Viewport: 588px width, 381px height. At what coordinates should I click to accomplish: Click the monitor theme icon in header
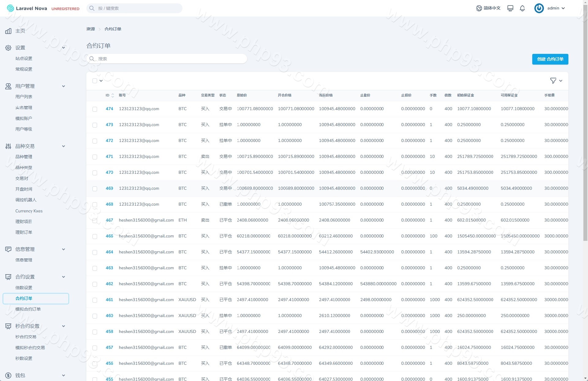510,8
